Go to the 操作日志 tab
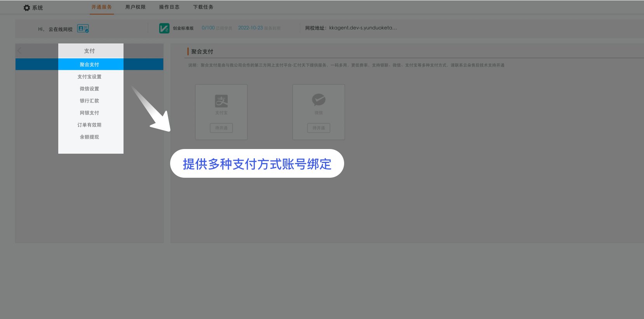Screen dimensions: 644x319 tap(169, 7)
